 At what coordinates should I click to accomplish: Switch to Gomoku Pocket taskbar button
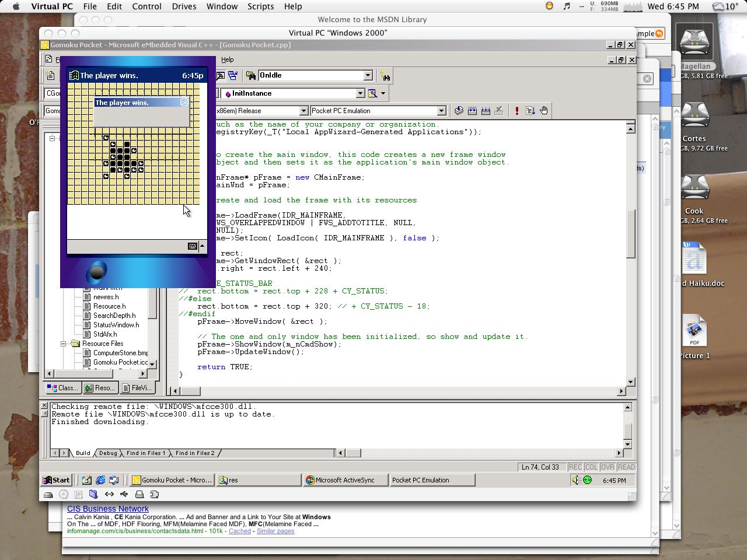(171, 480)
